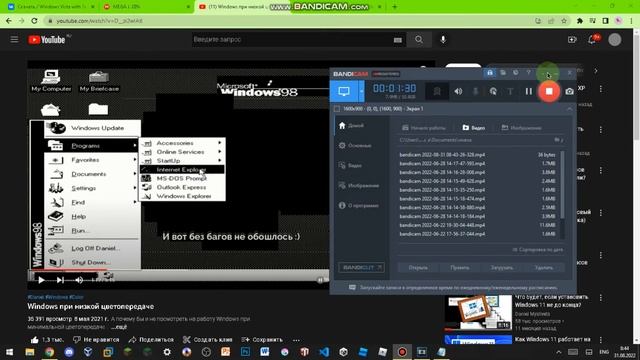Toggle Bandicam mouse cursor effects
This screenshot has height=360, width=640.
point(493,91)
